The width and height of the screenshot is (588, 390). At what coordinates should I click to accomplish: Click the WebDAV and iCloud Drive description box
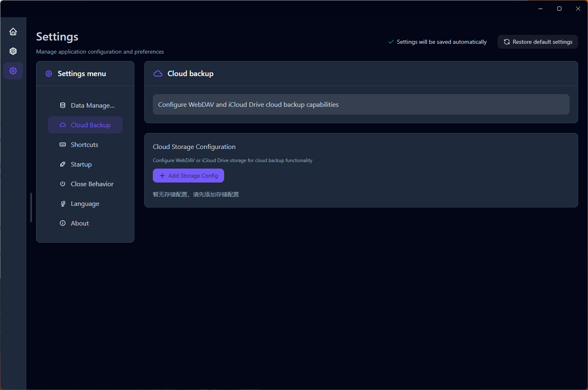361,104
